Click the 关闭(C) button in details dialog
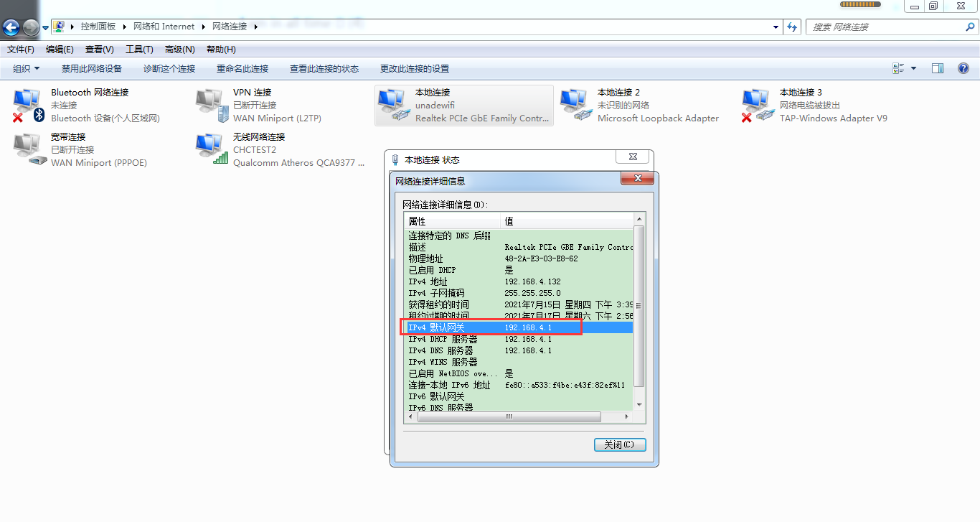This screenshot has width=980, height=522. click(619, 444)
